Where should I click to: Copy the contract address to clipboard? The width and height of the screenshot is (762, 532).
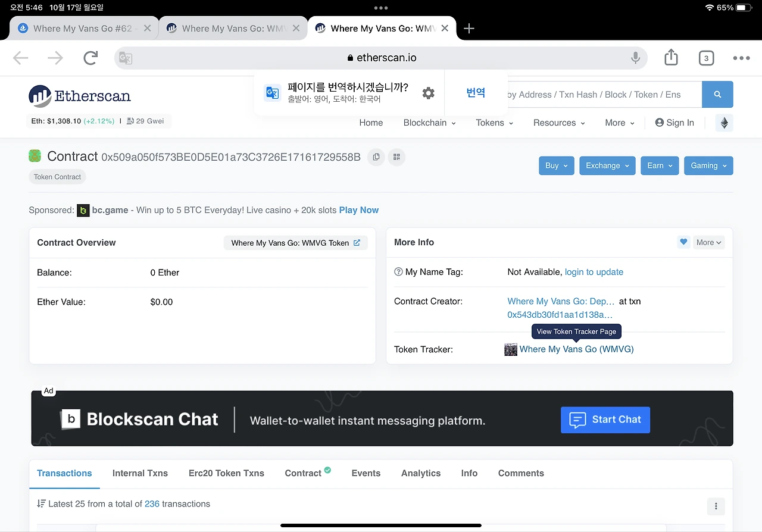click(x=376, y=157)
